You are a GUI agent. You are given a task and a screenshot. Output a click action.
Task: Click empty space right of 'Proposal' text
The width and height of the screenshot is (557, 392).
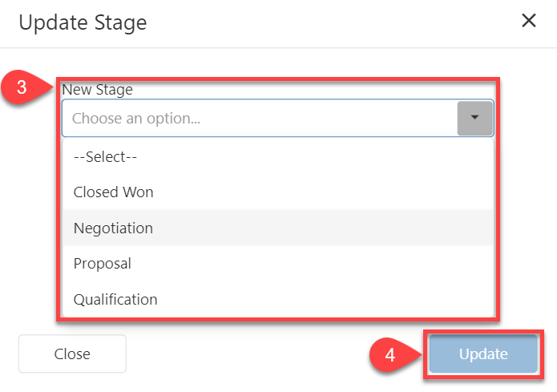[321, 263]
